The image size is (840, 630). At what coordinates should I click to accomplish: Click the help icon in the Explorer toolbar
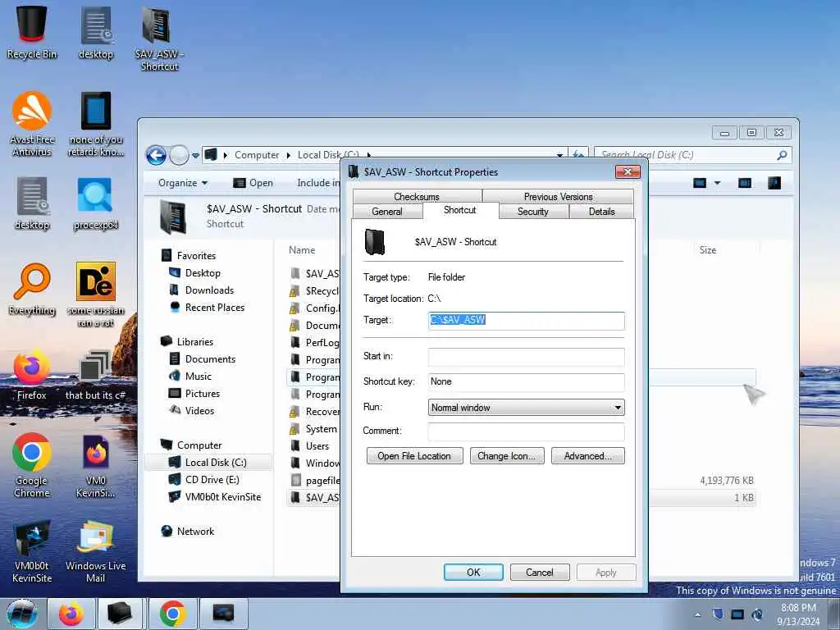(x=774, y=183)
